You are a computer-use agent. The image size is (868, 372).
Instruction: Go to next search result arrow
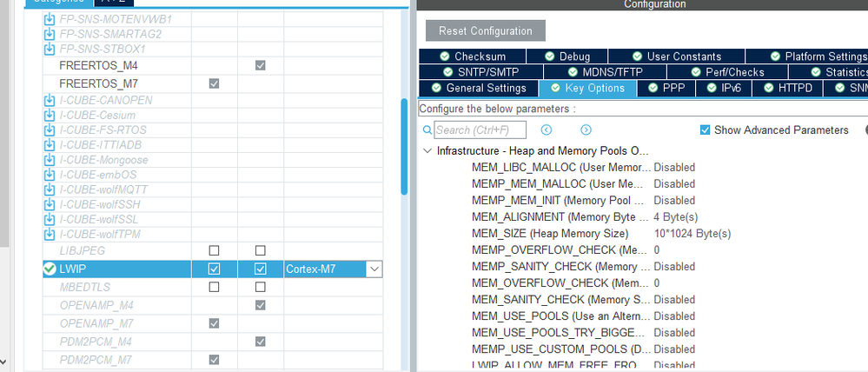(x=586, y=130)
